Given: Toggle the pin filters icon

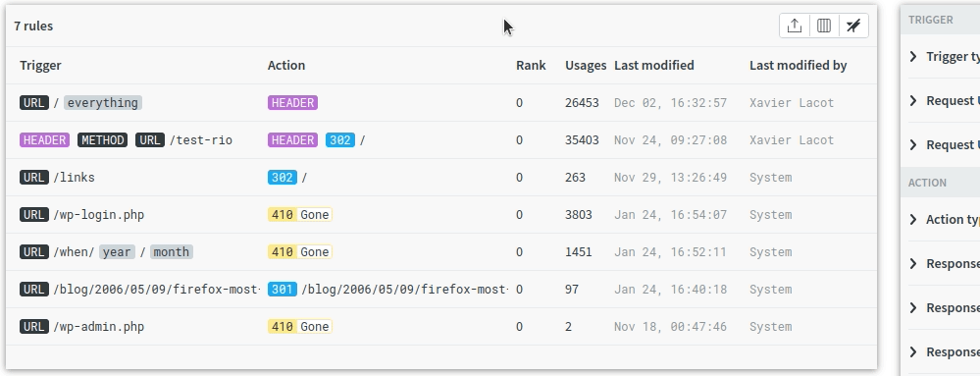Looking at the screenshot, I should coord(853,26).
